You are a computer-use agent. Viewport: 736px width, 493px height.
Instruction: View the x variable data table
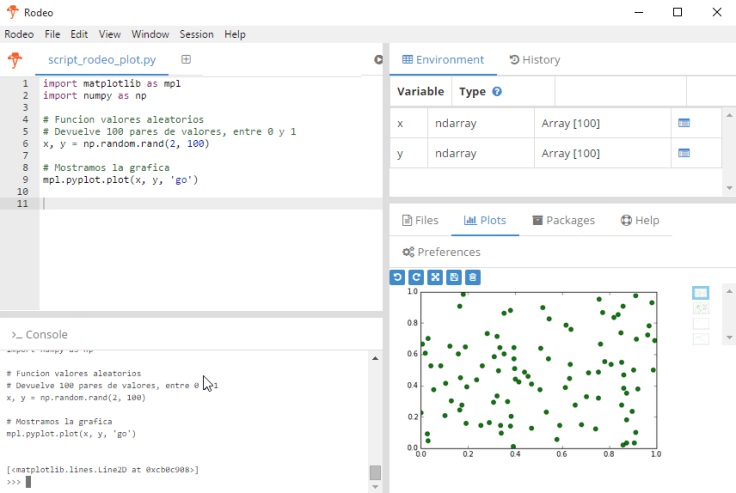684,123
